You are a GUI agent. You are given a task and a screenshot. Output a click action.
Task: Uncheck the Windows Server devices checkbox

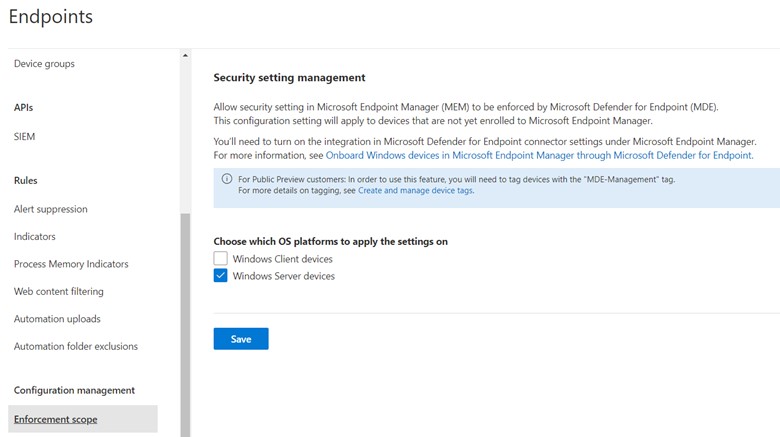[x=220, y=275]
